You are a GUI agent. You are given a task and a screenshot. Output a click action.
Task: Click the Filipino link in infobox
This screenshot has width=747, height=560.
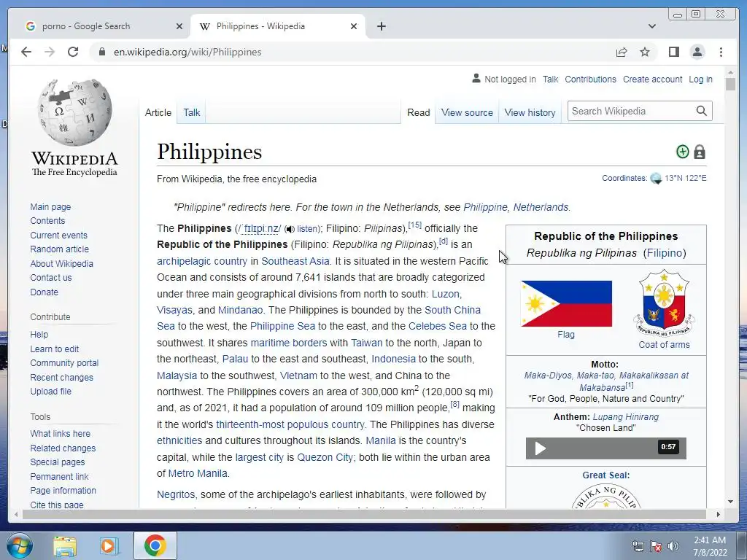click(x=665, y=253)
